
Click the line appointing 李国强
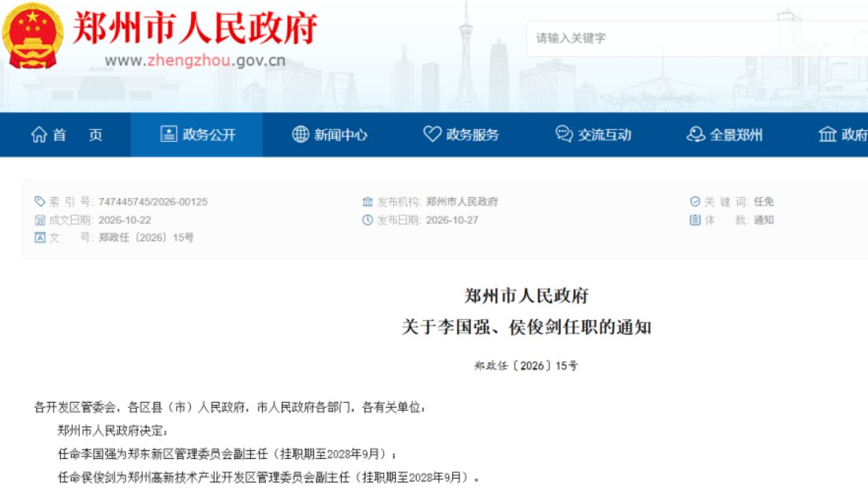click(x=227, y=454)
